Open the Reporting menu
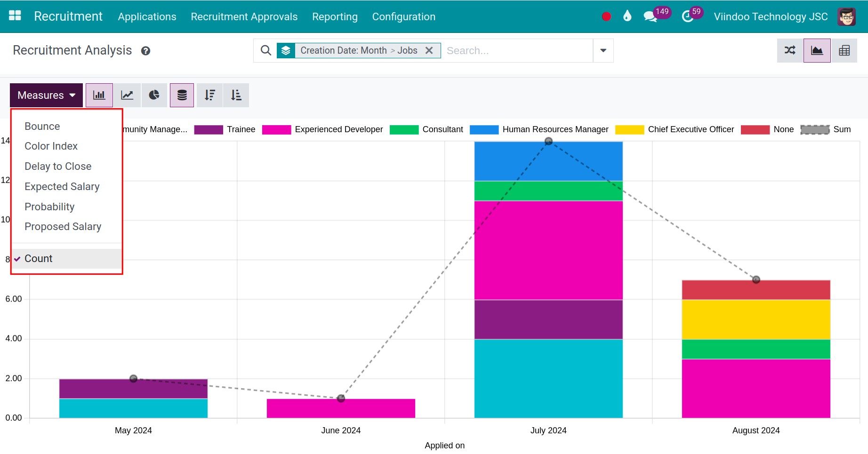The height and width of the screenshot is (454, 868). point(335,16)
